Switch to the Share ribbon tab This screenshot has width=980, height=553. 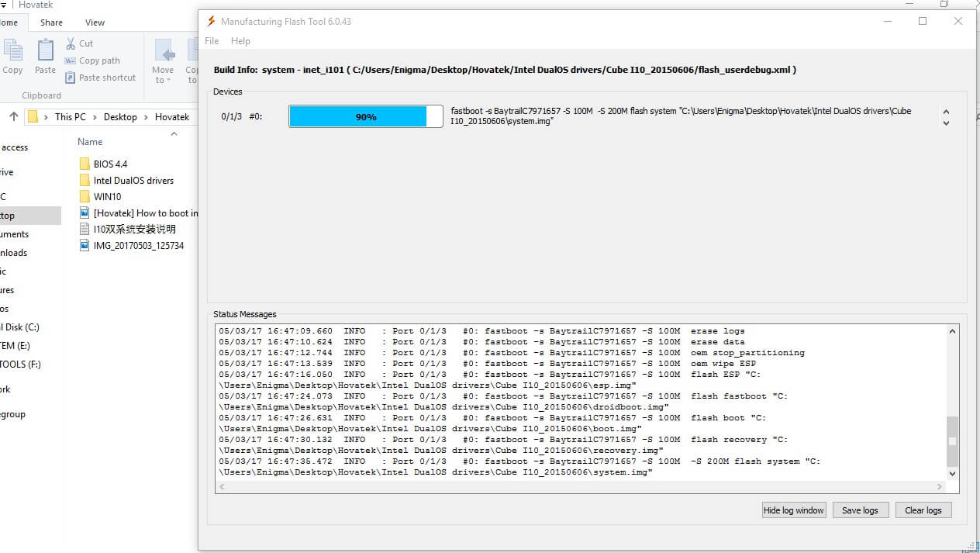pos(52,22)
